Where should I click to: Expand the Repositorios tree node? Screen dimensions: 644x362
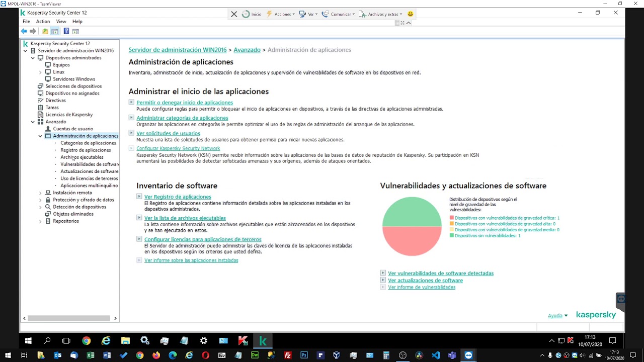tap(40, 221)
